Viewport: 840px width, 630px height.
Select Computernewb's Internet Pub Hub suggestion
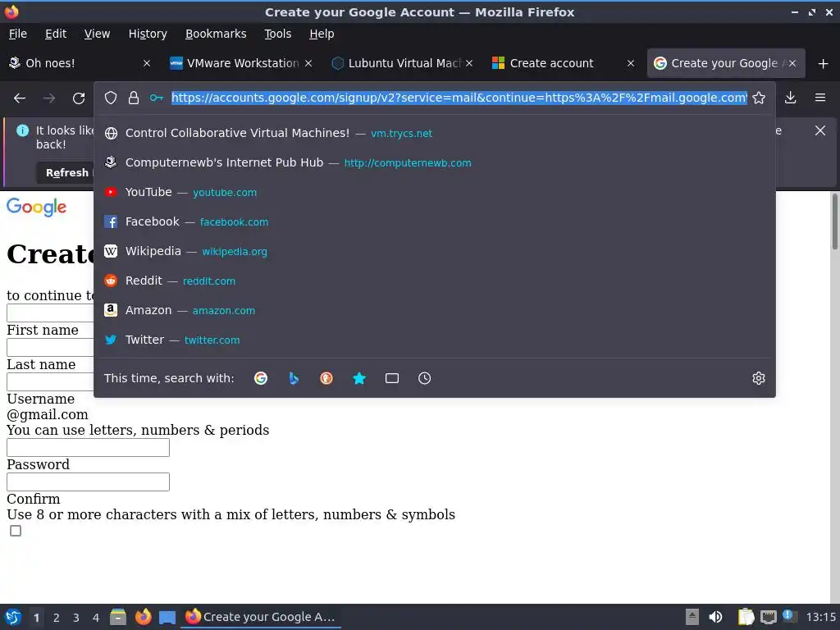(435, 163)
